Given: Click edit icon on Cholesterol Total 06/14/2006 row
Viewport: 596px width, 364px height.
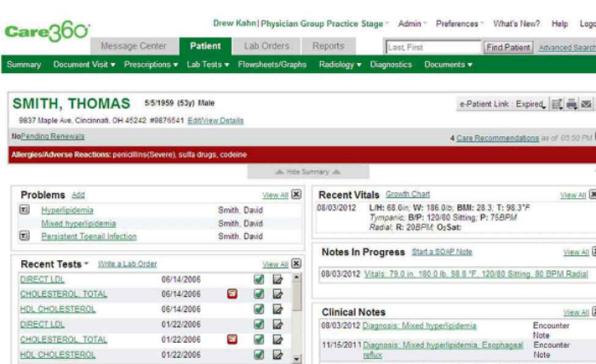Looking at the screenshot, I should (278, 293).
